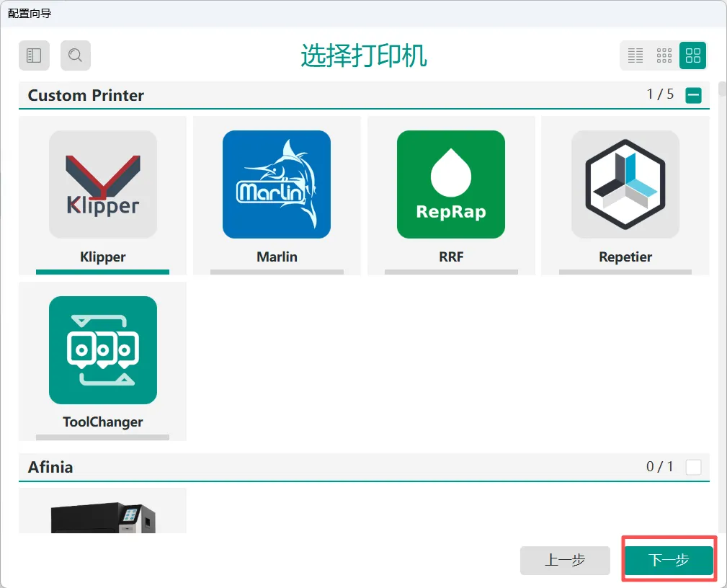Pick the RepRap RRF icon
The width and height of the screenshot is (727, 588).
(x=451, y=184)
